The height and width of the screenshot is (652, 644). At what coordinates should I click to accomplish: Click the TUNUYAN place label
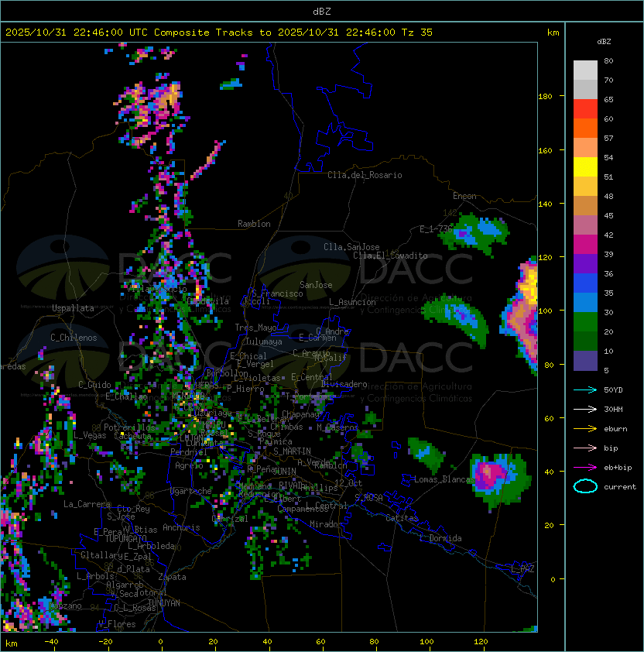[x=164, y=603]
